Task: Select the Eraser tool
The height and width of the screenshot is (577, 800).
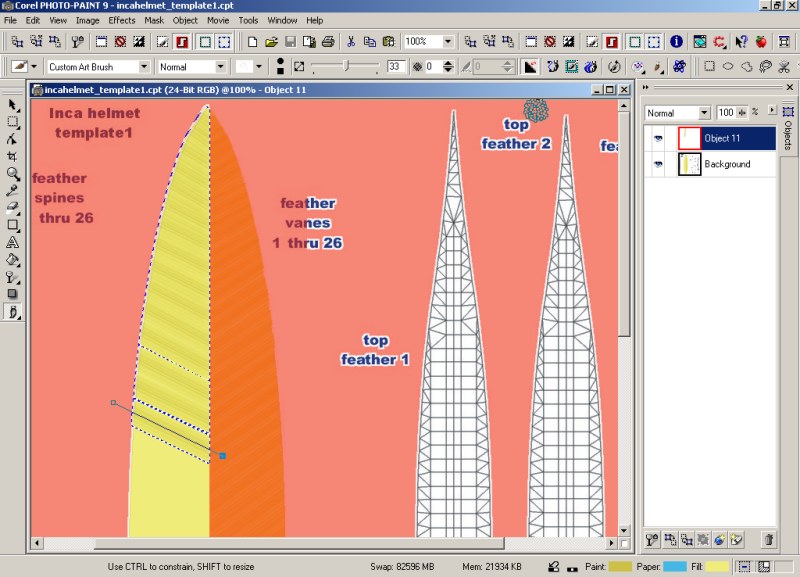Action: [x=13, y=208]
